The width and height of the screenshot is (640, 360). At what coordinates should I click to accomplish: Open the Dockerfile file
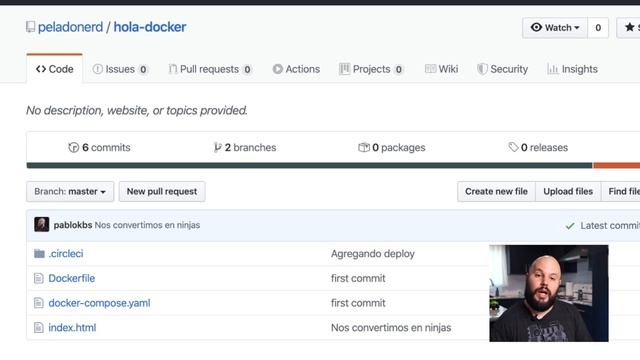pyautogui.click(x=72, y=278)
